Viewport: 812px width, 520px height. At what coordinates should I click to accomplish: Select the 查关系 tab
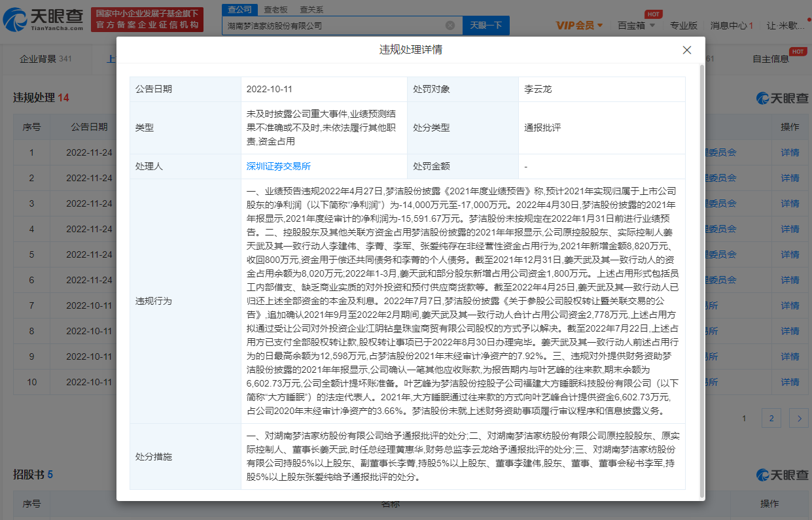311,9
